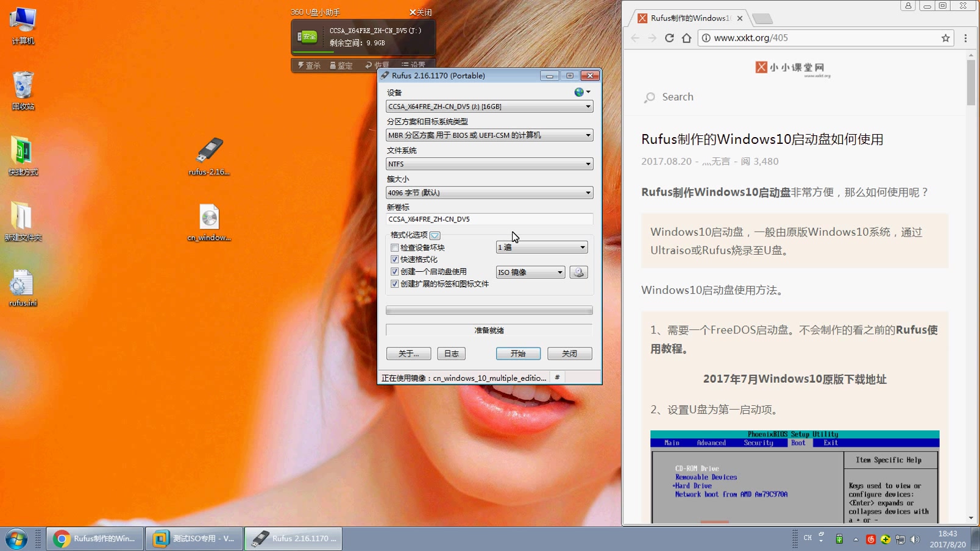Click the Chrome home button
The height and width of the screenshot is (551, 980).
click(x=686, y=38)
